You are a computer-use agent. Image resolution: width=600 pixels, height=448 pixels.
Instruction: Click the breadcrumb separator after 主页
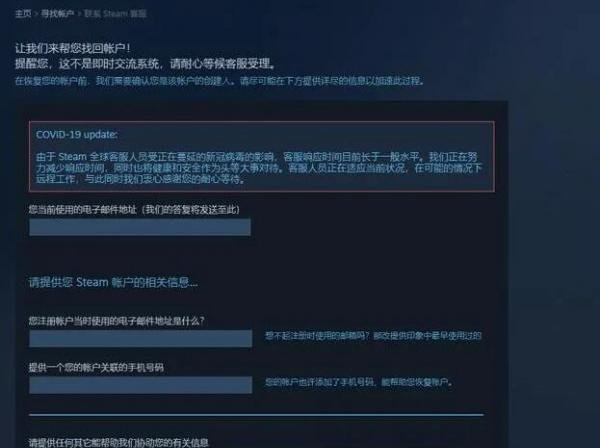click(36, 14)
